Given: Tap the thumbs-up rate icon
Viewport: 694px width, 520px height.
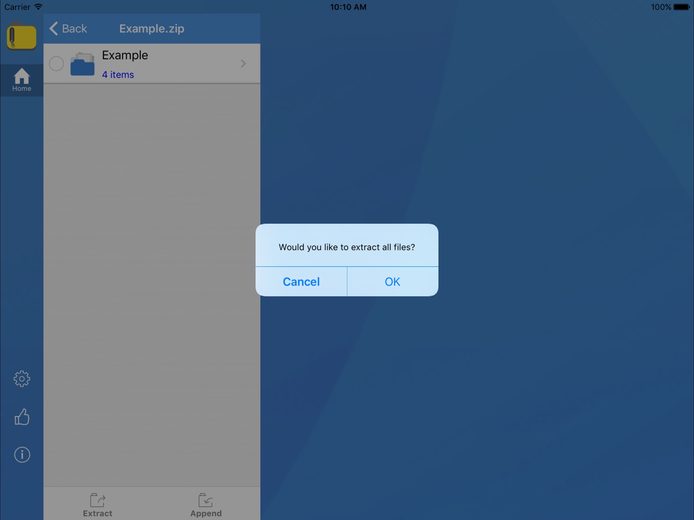Looking at the screenshot, I should tap(22, 417).
